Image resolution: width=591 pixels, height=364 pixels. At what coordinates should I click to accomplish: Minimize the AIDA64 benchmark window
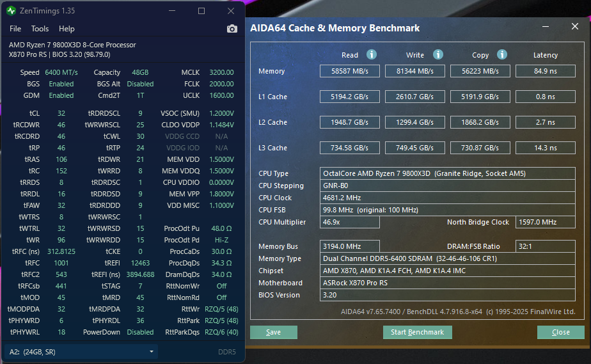pyautogui.click(x=546, y=27)
